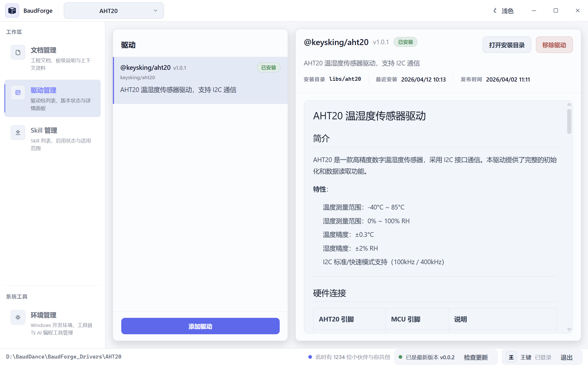Click the Skill 管理 star icon

point(18,133)
